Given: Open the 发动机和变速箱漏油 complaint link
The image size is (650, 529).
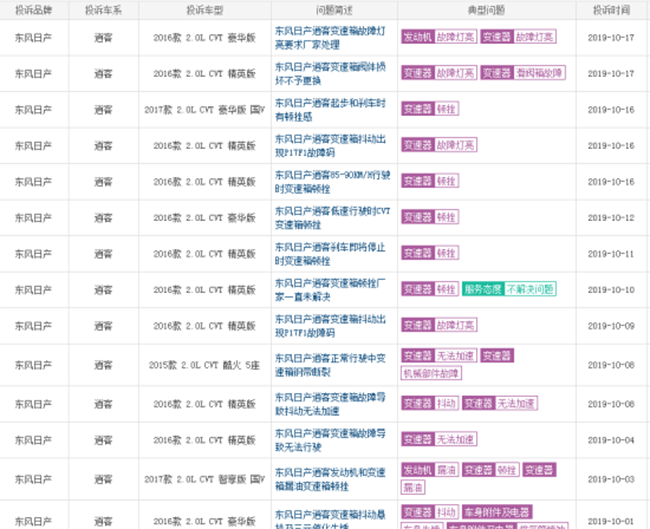Looking at the screenshot, I should [330, 479].
